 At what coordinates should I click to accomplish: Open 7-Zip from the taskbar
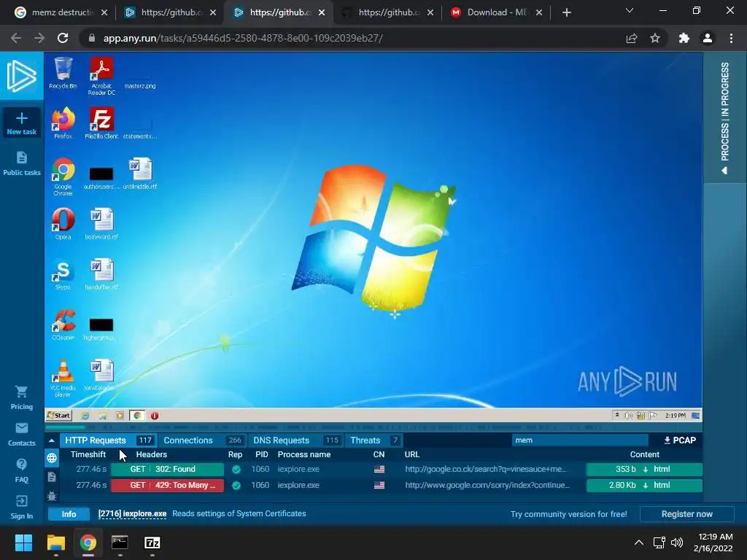click(152, 542)
